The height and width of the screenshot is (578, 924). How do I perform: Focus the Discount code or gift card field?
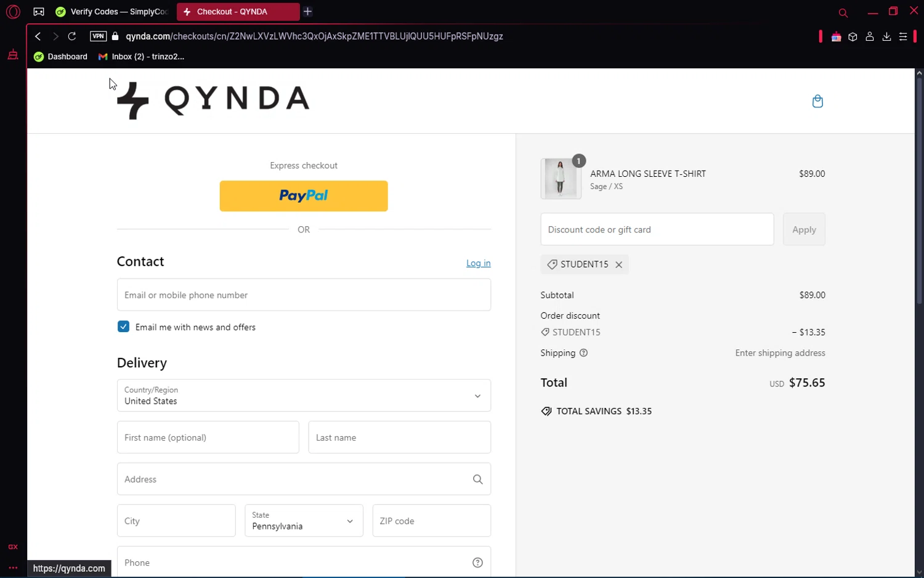click(x=657, y=229)
